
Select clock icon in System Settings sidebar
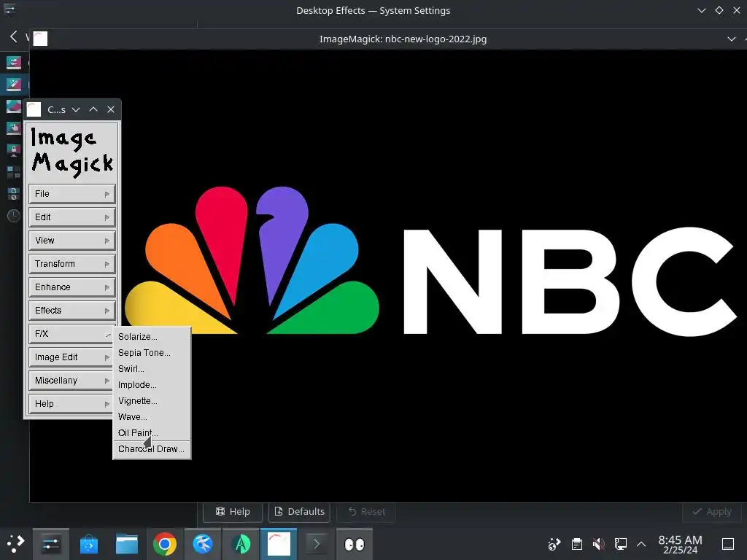click(13, 216)
